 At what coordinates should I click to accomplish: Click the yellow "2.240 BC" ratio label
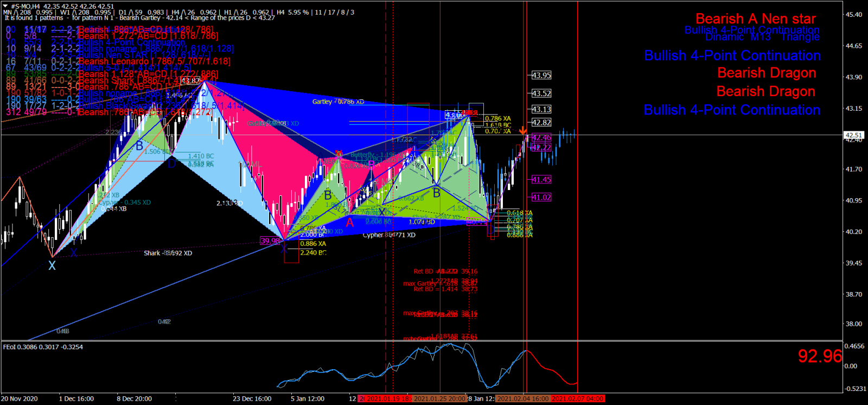click(313, 253)
